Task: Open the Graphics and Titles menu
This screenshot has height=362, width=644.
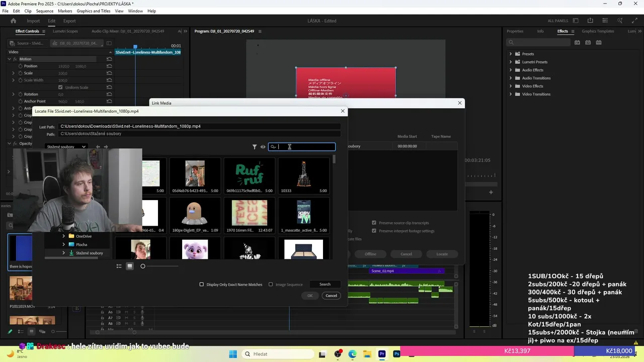Action: click(x=94, y=11)
